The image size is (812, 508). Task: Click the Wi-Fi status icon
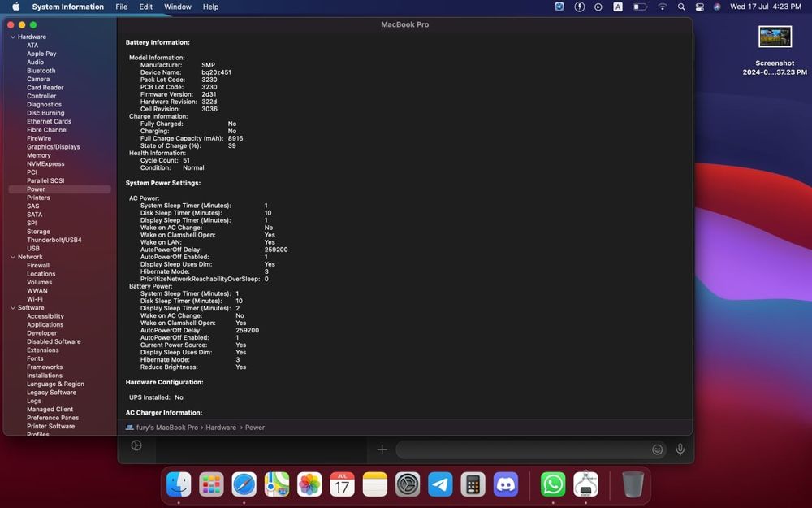pos(663,7)
